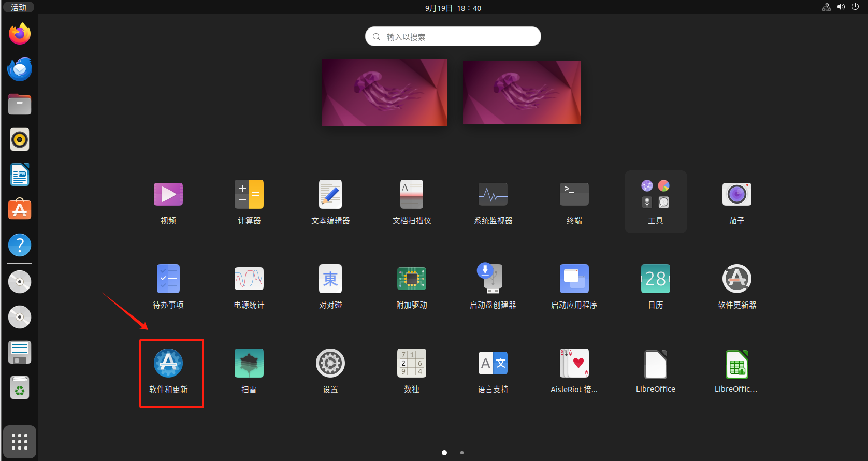This screenshot has height=461, width=868.
Task: Open Ubuntu Software from the dock
Action: [20, 210]
